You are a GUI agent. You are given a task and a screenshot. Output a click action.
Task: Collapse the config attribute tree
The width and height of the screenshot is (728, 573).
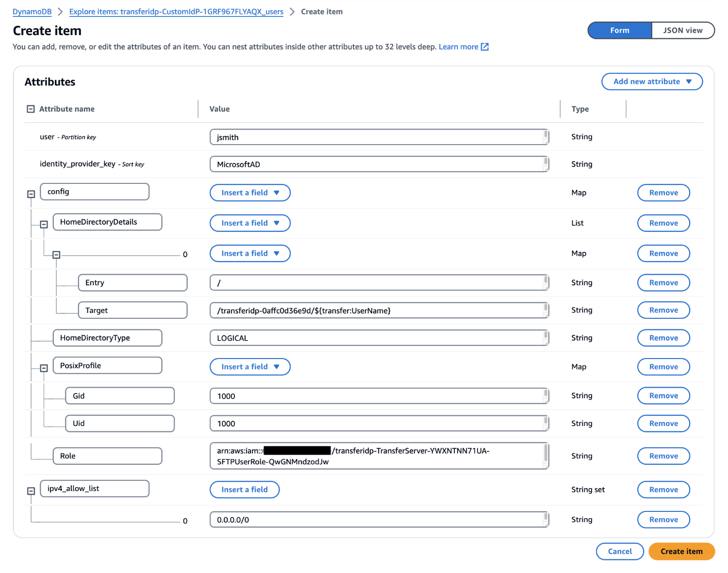[31, 194]
